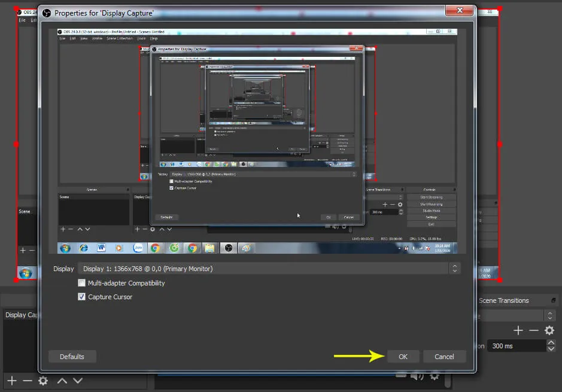Remove selected source using the minus icon
Screen dimensions: 562x392
[27, 381]
